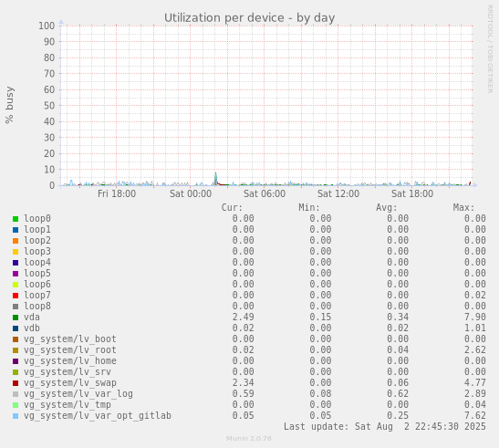Click the lv_boot brown legend swatch
The height and width of the screenshot is (448, 499).
tap(16, 339)
